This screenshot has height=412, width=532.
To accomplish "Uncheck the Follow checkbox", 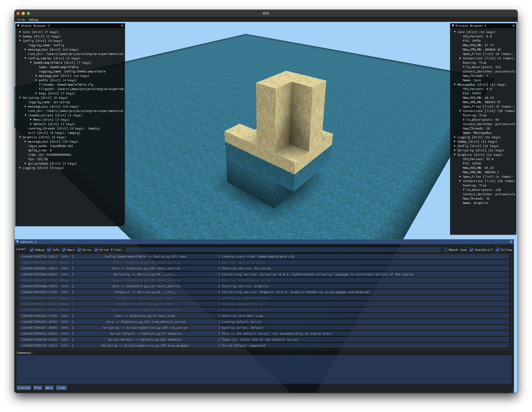I will pos(498,250).
